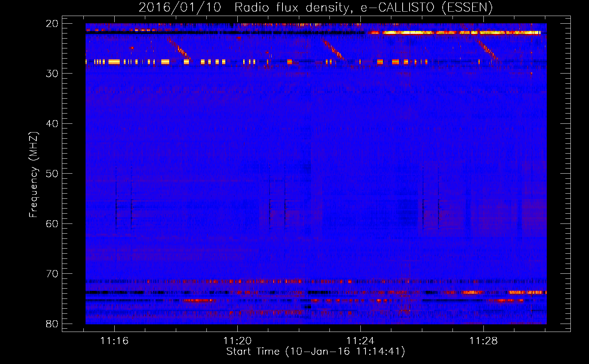The image size is (589, 364).
Task: Click the 70 frequency tick label
Action: (52, 274)
